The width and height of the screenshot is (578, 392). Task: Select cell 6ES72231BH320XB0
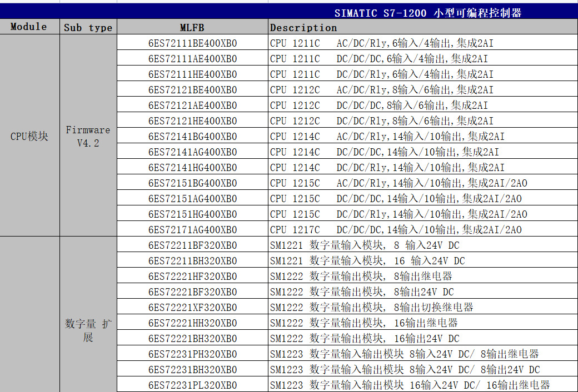point(192,369)
